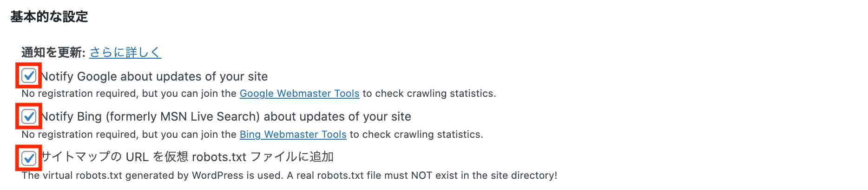Click the 'Notify Google about updates' label text

(154, 76)
